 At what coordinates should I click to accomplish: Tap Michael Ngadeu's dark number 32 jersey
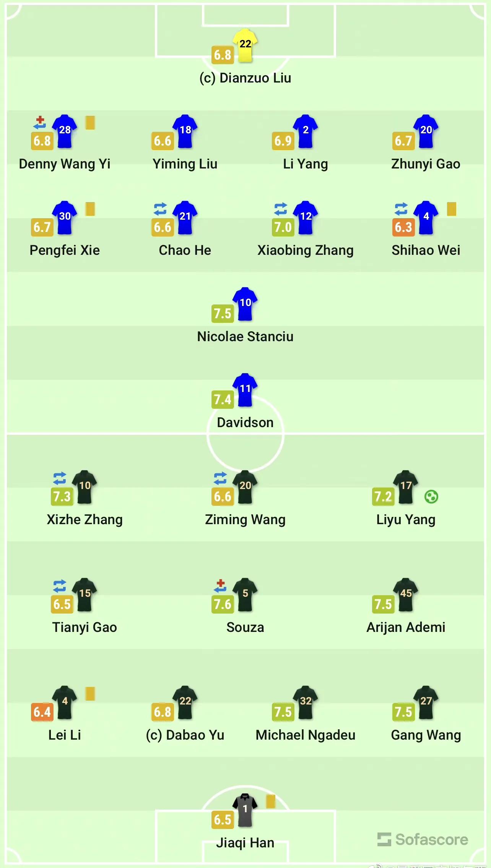(306, 702)
